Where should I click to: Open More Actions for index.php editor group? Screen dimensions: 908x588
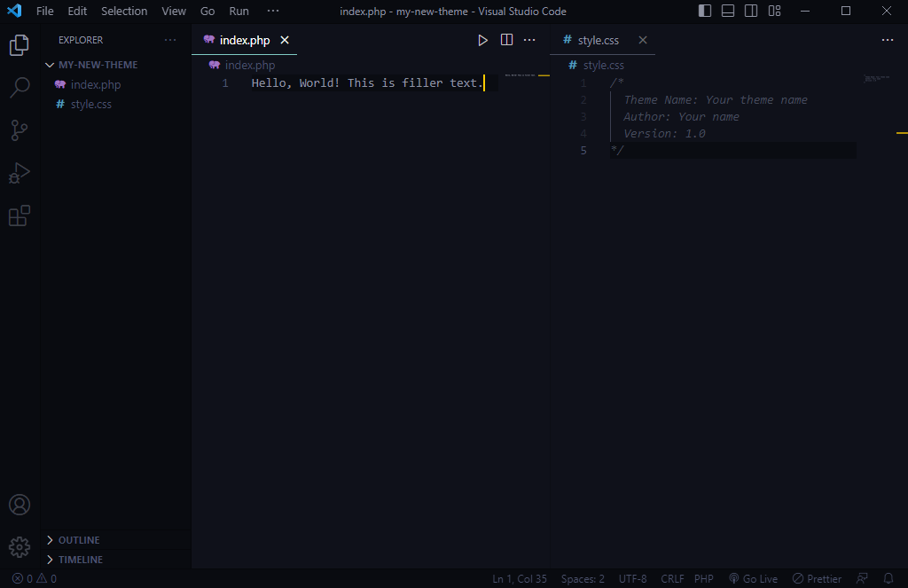point(529,40)
